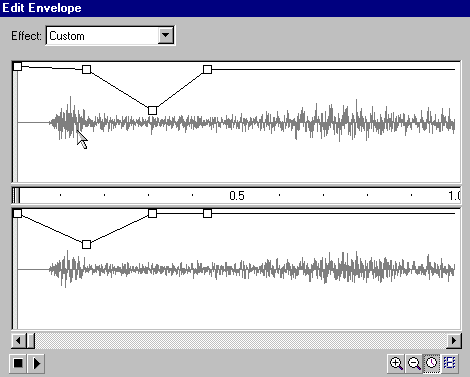The width and height of the screenshot is (470, 377).
Task: Switch timeline units to frames (filmstrip icon)
Action: (450, 363)
